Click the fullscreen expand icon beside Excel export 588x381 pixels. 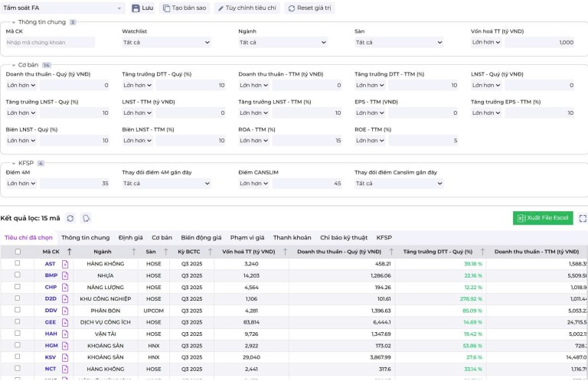582,218
